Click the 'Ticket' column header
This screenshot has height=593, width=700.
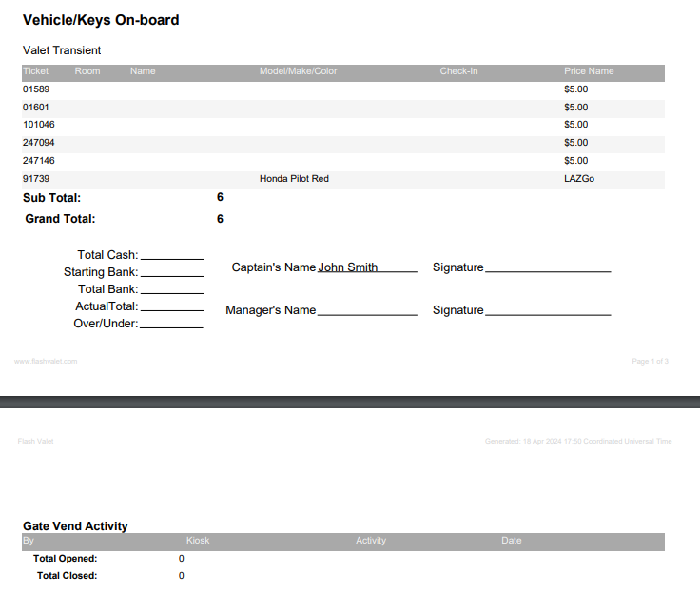point(36,71)
